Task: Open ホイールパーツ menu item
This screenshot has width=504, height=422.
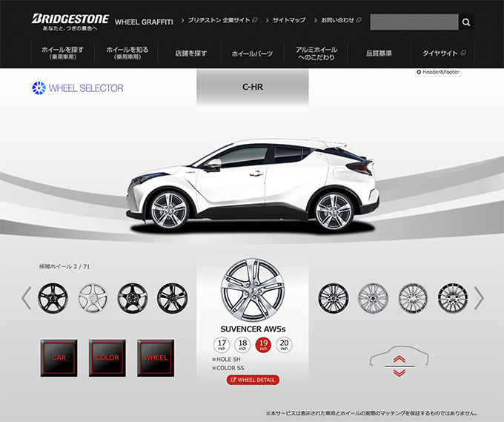Action: coord(252,53)
